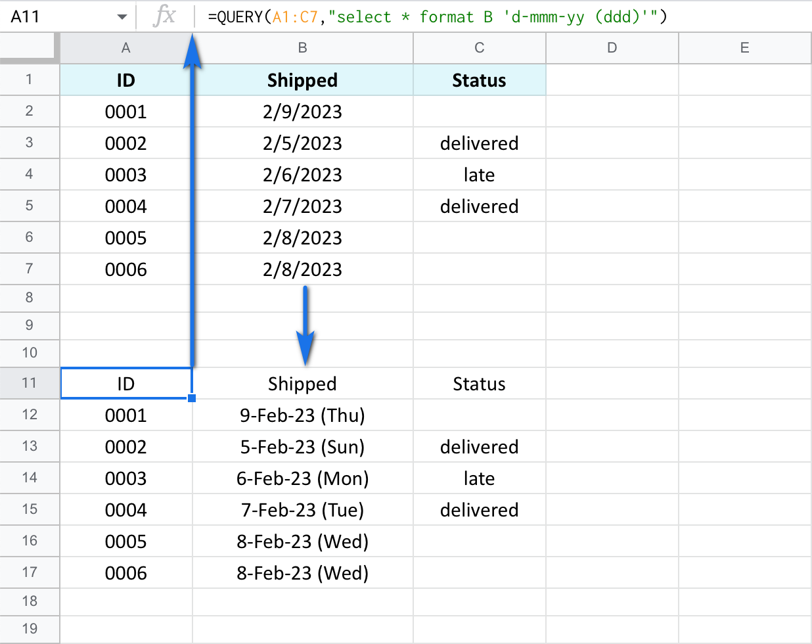Image resolution: width=812 pixels, height=644 pixels.
Task: Select the Status header cell C1
Action: [479, 80]
